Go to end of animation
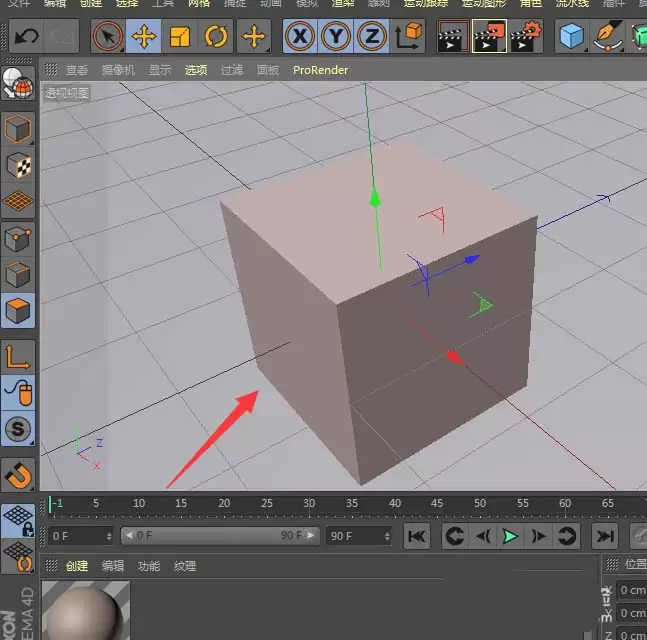Image resolution: width=647 pixels, height=640 pixels. 605,536
